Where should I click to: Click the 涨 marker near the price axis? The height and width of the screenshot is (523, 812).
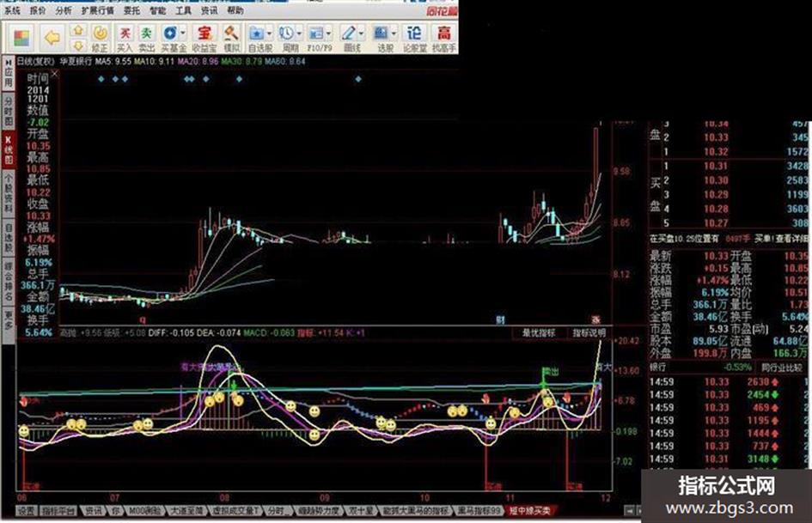tap(595, 320)
